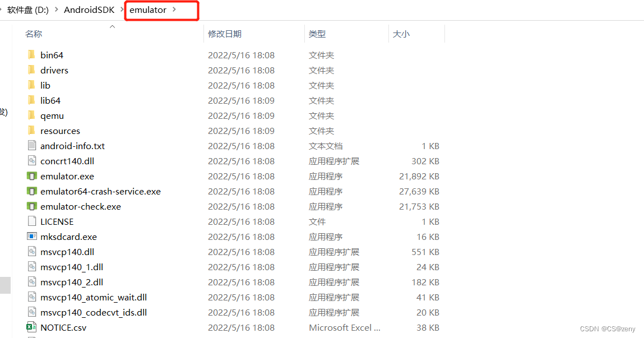The width and height of the screenshot is (644, 338).
Task: Select the resources folder icon
Action: pos(31,131)
